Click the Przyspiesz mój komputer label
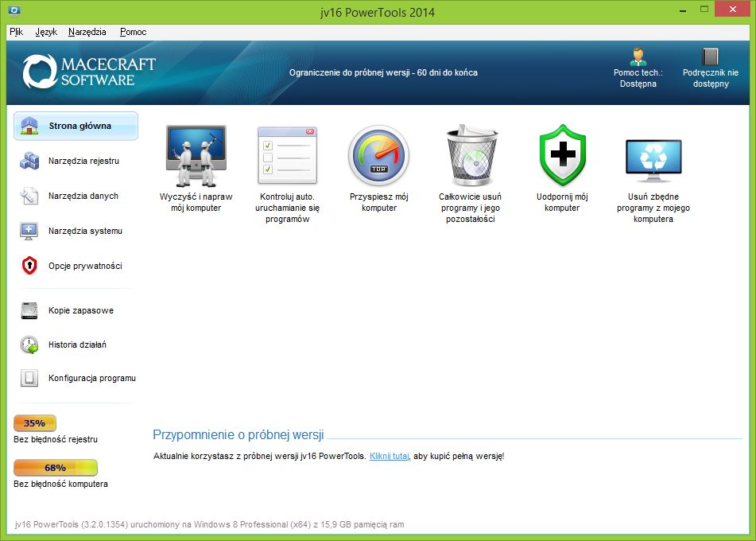Image resolution: width=756 pixels, height=541 pixels. (379, 202)
